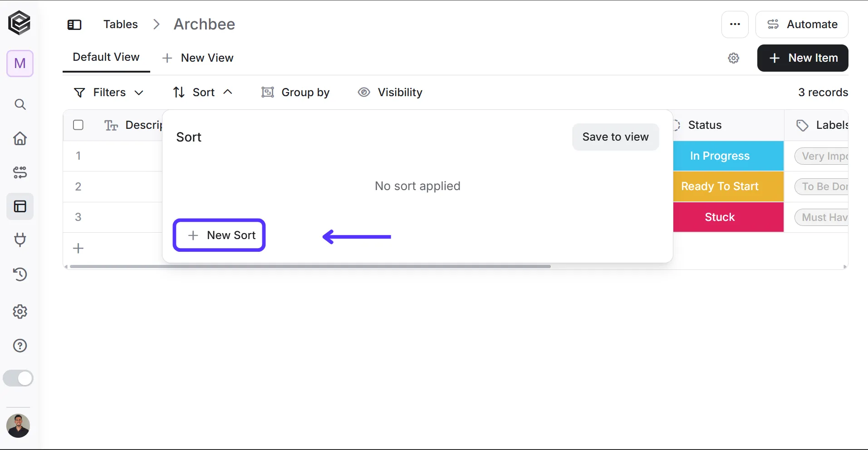Open the Group by options
This screenshot has width=868, height=450.
(x=296, y=93)
